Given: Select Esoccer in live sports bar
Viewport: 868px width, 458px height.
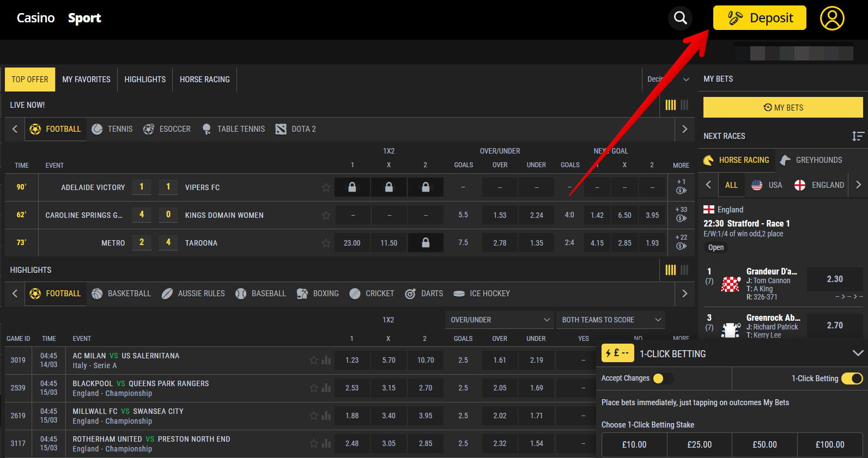Looking at the screenshot, I should (x=167, y=129).
